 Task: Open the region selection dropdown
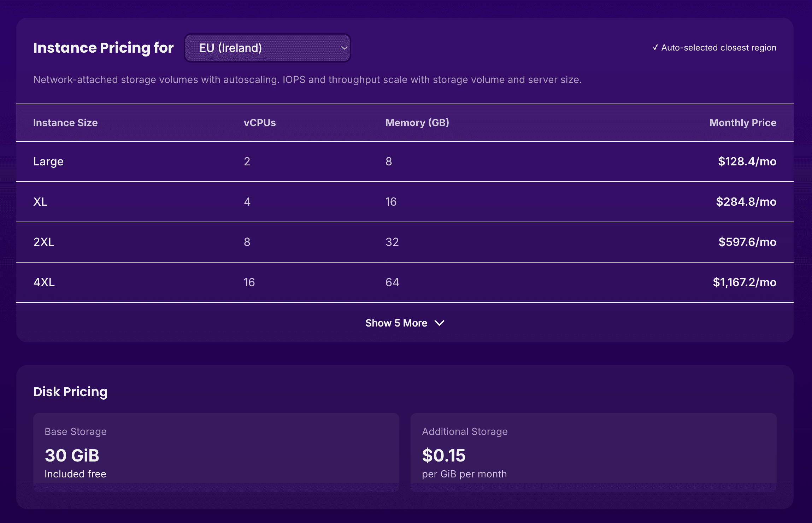pyautogui.click(x=267, y=48)
